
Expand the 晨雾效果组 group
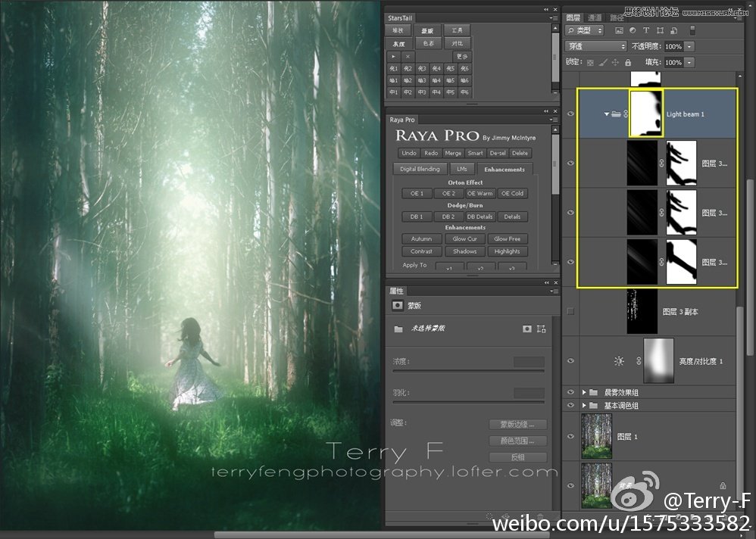coord(584,392)
